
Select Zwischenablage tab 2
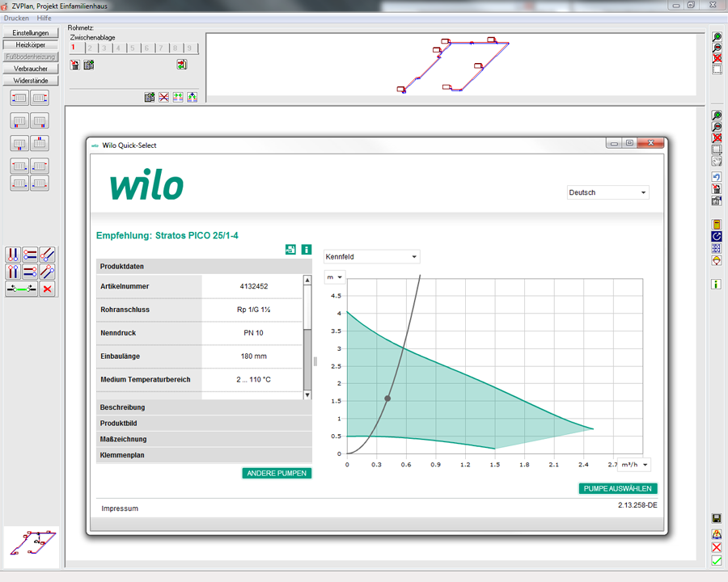click(91, 48)
